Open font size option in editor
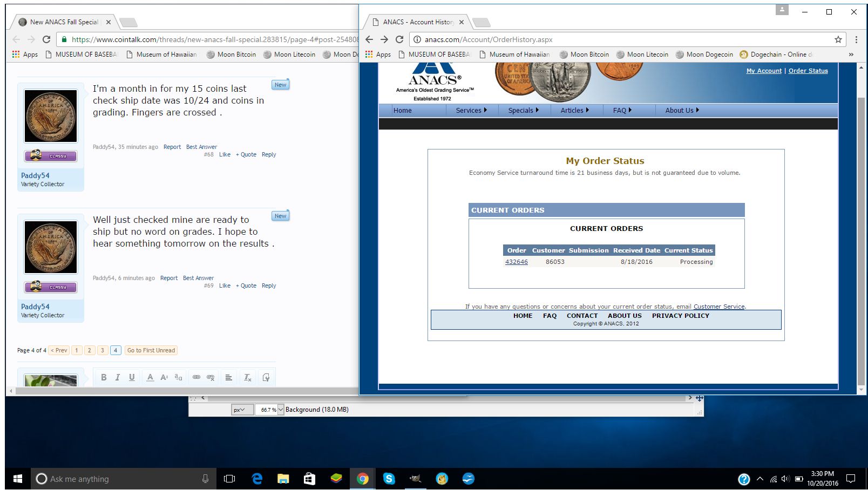This screenshot has height=490, width=868. 164,377
